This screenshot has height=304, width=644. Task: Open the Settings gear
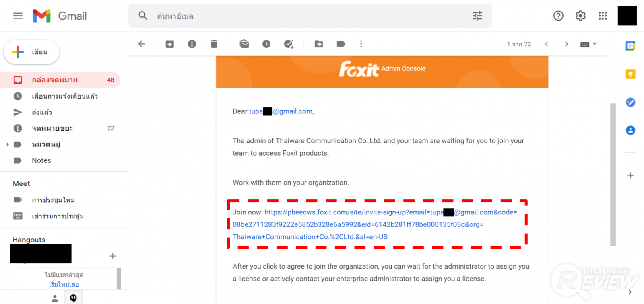tap(580, 16)
